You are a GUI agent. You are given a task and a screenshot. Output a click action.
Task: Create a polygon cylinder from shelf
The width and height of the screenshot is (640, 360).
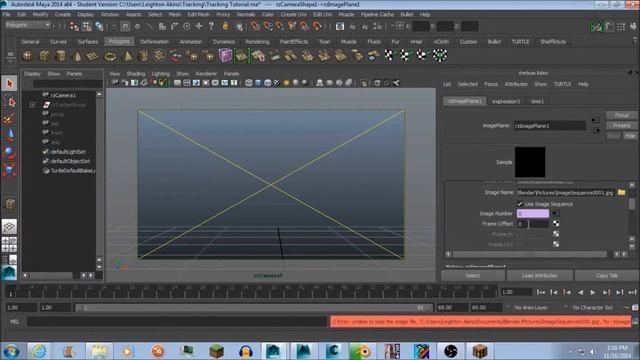61,56
